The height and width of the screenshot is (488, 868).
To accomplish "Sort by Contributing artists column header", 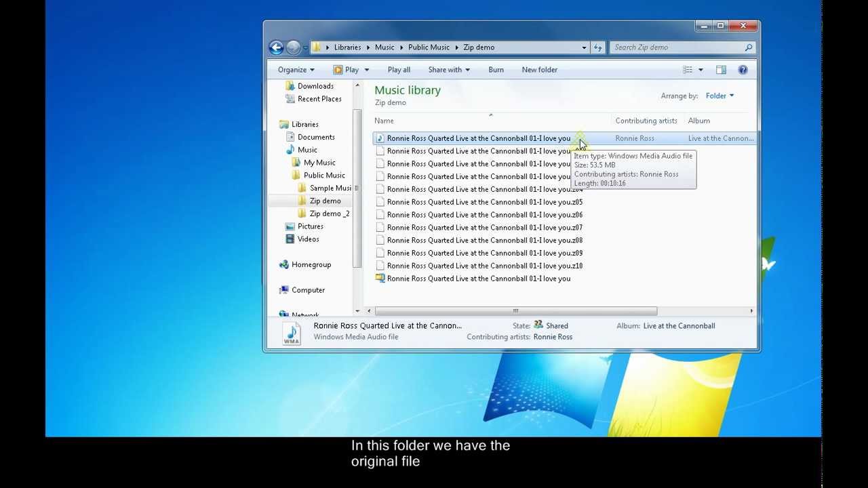I will click(646, 121).
